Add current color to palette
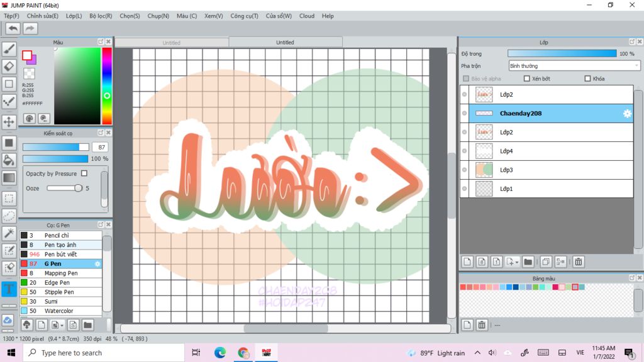This screenshot has width=644, height=362. click(x=467, y=325)
